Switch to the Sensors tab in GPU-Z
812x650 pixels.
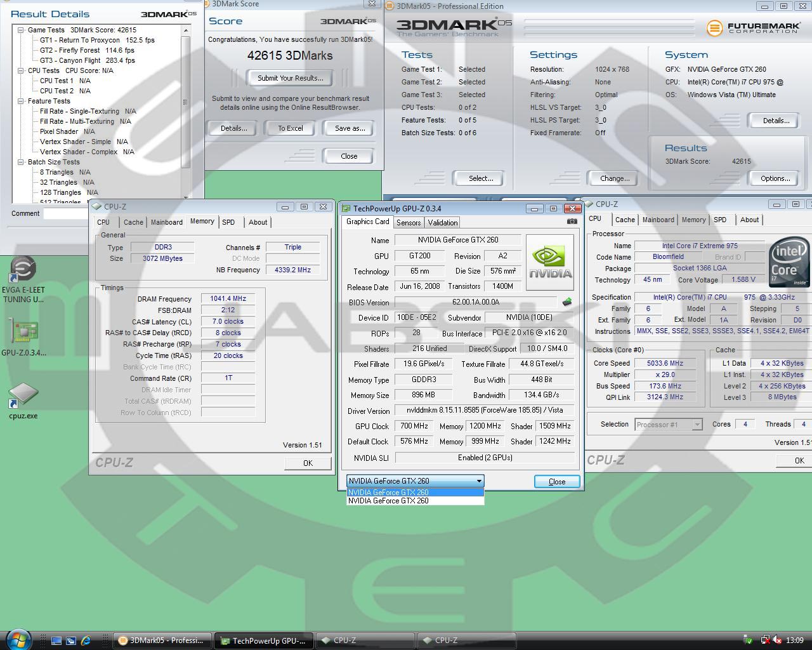409,223
